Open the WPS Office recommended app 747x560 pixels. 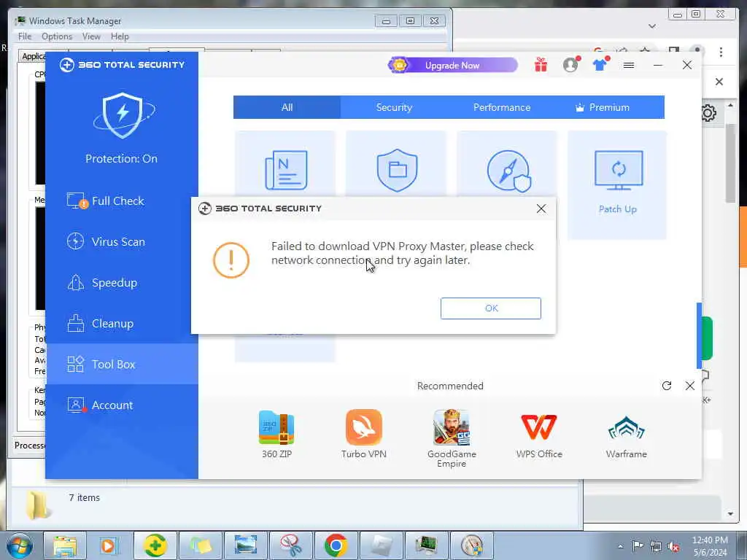pyautogui.click(x=539, y=435)
